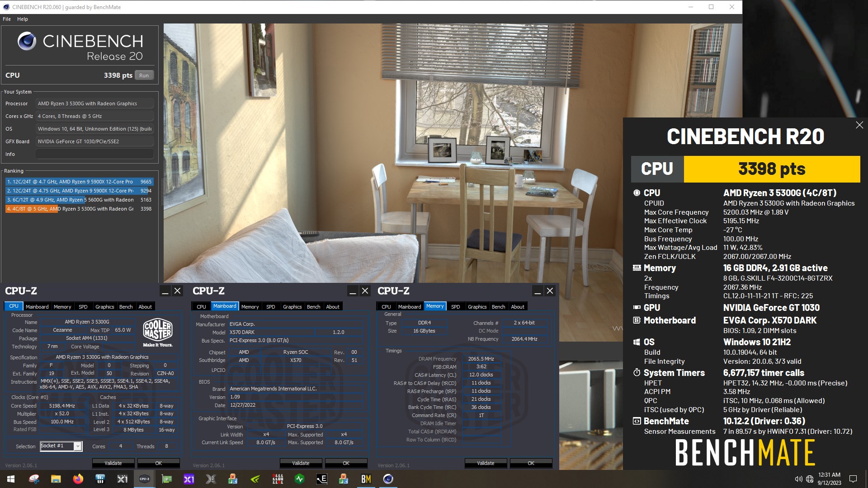This screenshot has height=488, width=868.
Task: Click the OS Windows icon in BenchMate panel
Action: pyautogui.click(x=637, y=342)
